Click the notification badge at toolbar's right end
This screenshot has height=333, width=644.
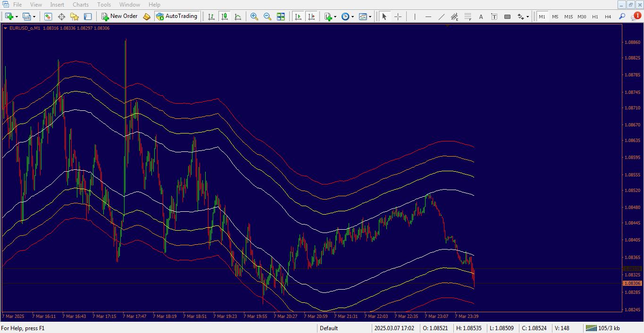click(x=636, y=17)
